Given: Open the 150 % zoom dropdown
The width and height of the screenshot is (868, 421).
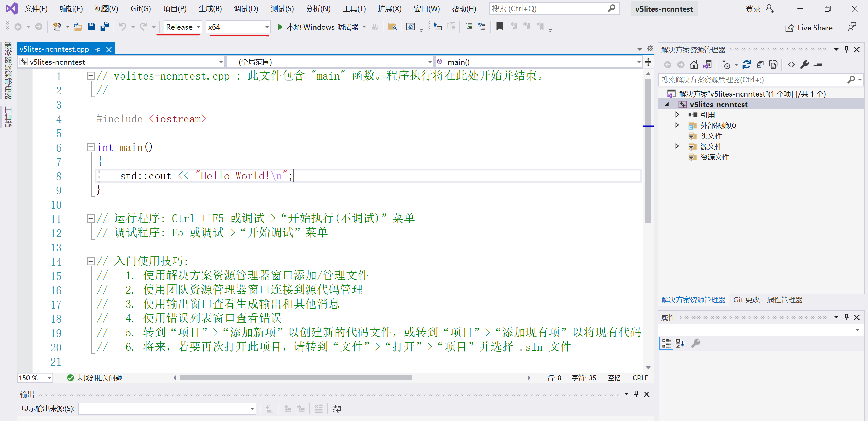Looking at the screenshot, I should tap(35, 378).
